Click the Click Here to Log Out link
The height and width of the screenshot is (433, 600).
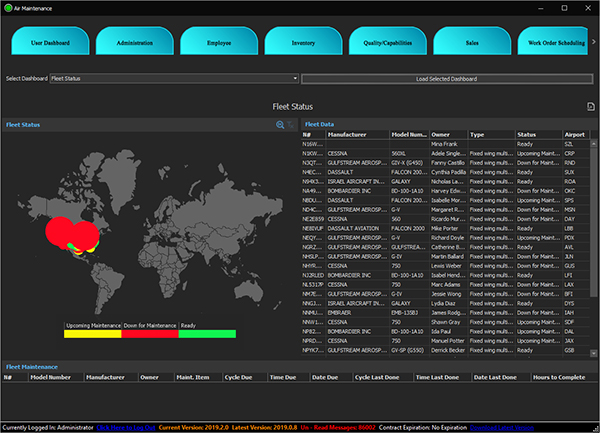[x=126, y=427]
